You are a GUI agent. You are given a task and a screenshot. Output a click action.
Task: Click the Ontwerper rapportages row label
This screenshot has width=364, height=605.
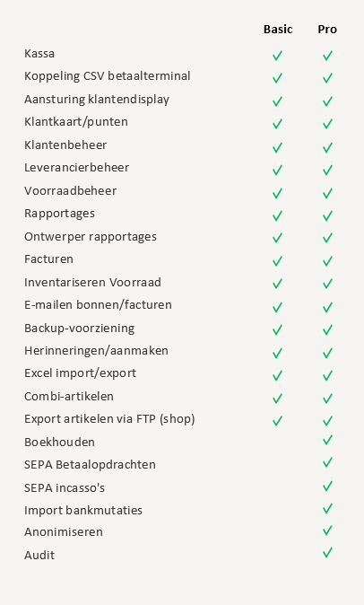[x=91, y=237]
